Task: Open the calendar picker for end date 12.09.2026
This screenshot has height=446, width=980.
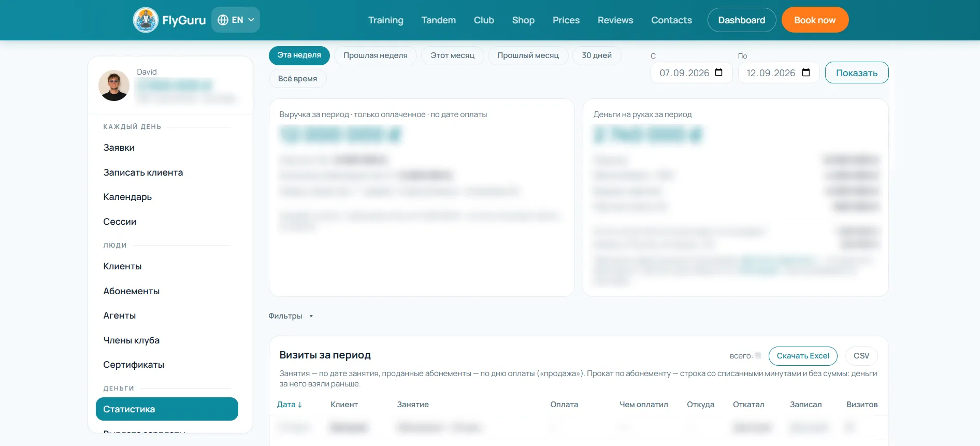Action: pyautogui.click(x=806, y=73)
